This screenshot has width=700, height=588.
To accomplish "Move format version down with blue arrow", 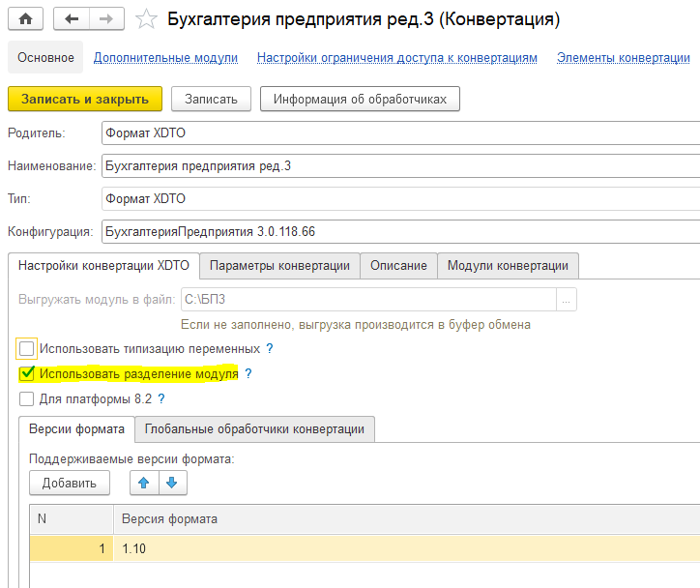I will click(x=171, y=483).
